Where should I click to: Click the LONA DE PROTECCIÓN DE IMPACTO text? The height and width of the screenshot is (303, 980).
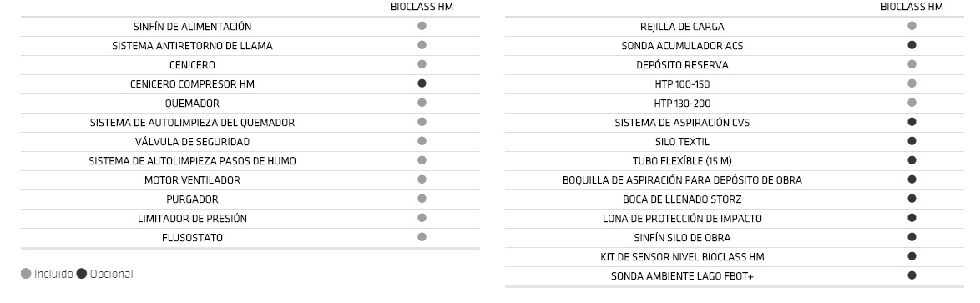[x=682, y=219]
